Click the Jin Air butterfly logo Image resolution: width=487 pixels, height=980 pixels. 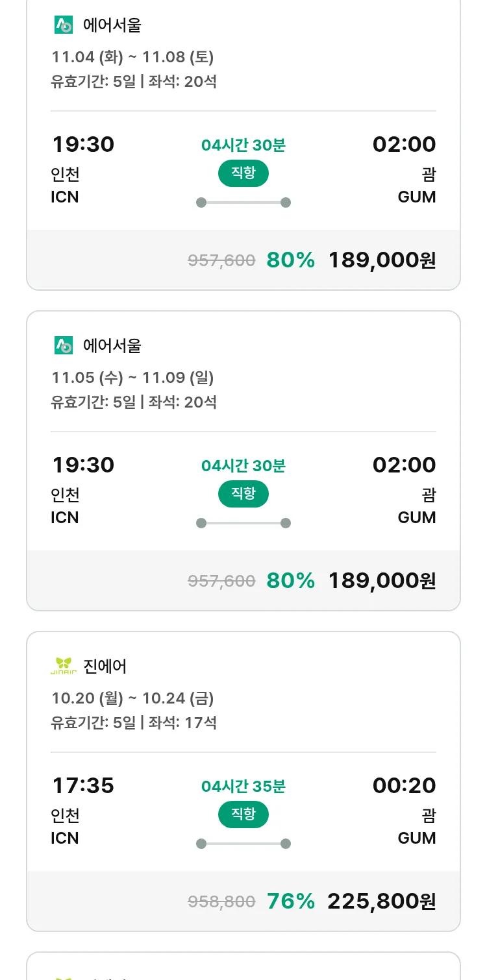64,666
